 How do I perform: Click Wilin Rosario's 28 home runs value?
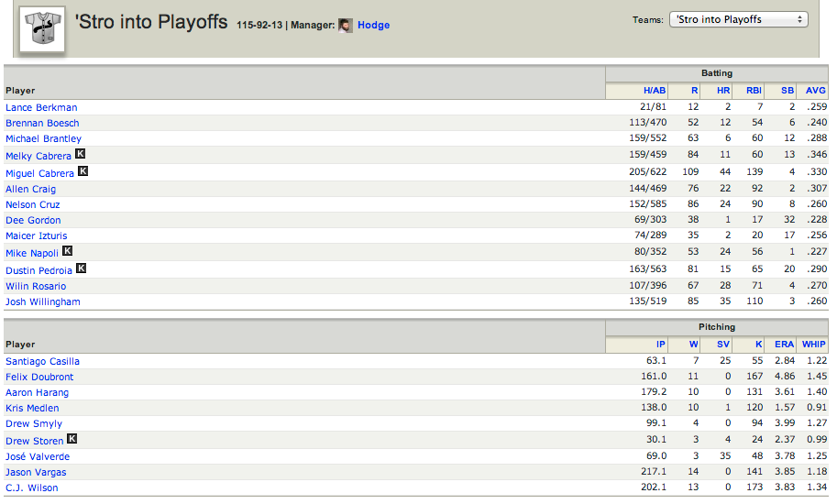click(x=725, y=286)
